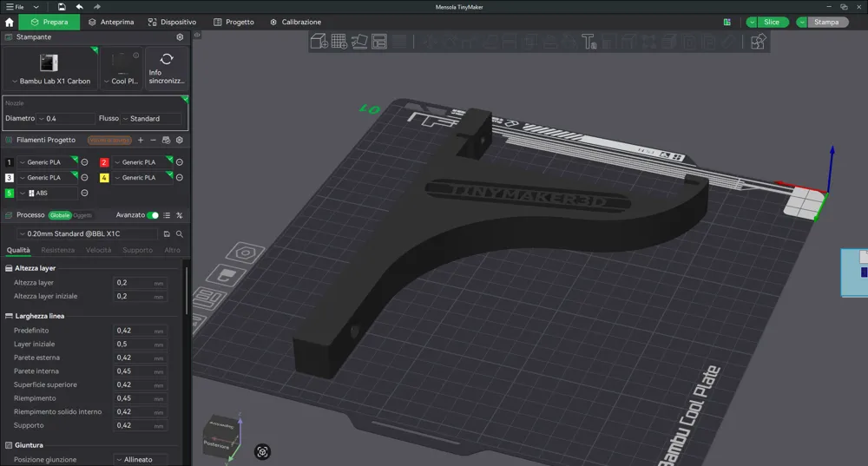This screenshot has height=466, width=868.
Task: Switch to the Progetto tab
Action: coord(233,23)
